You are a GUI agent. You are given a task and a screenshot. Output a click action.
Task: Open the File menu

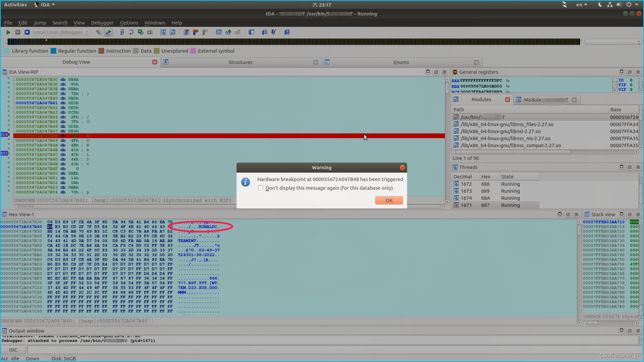(x=8, y=23)
